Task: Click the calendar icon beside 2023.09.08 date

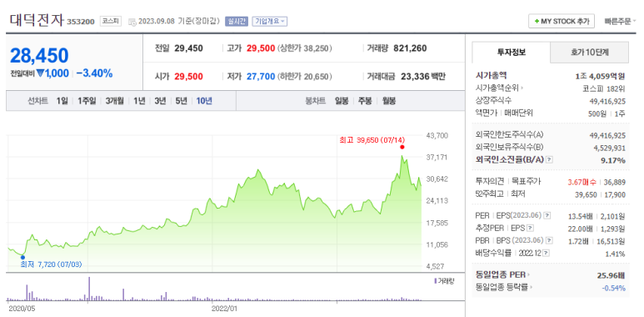Action: [132, 22]
